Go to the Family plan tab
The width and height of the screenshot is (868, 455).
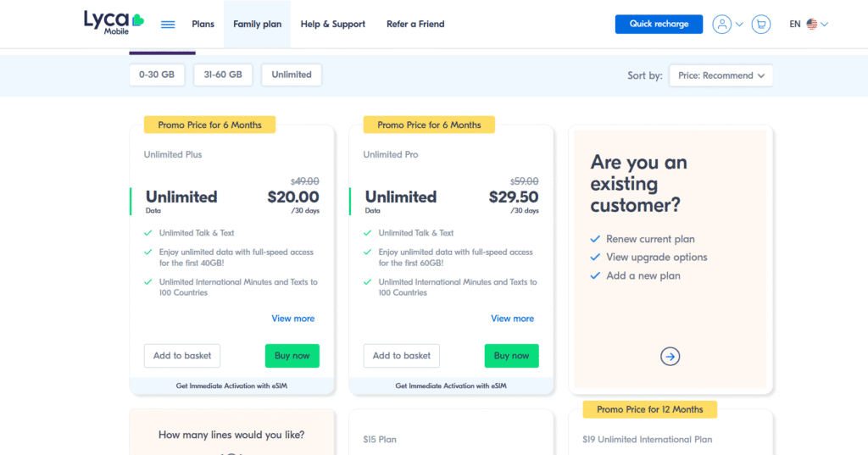(258, 24)
